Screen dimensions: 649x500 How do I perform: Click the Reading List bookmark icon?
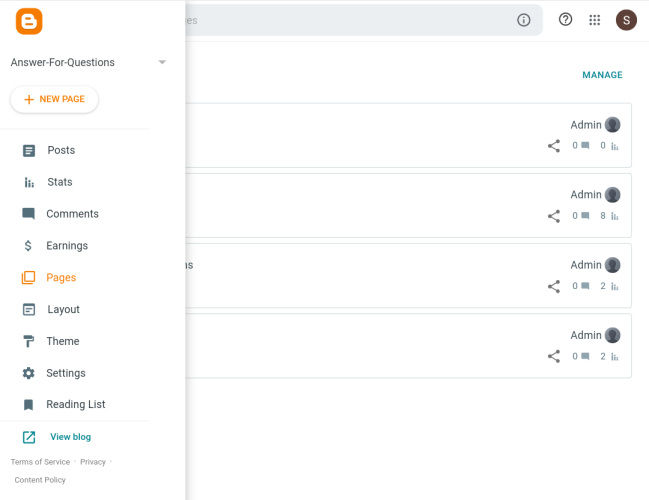tap(28, 405)
